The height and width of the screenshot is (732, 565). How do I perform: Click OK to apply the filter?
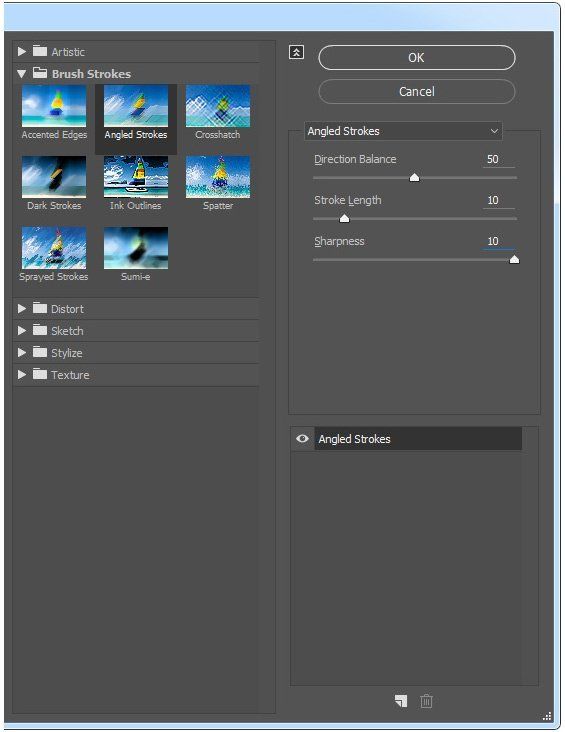pyautogui.click(x=417, y=57)
